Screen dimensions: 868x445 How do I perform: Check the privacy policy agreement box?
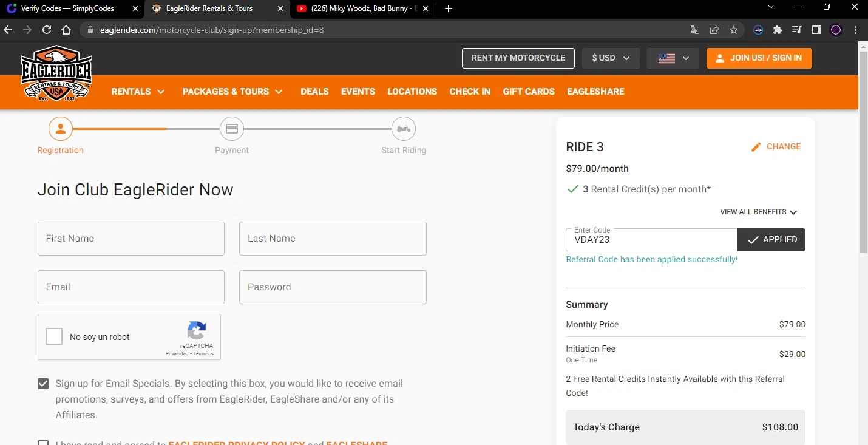point(43,443)
